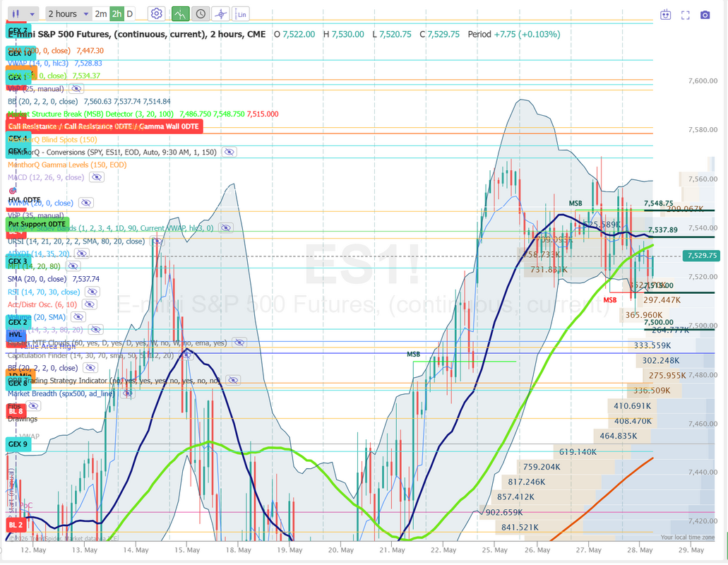The image size is (728, 565).
Task: Click the E-mini S&P 500 Futures chart title
Action: coord(137,35)
